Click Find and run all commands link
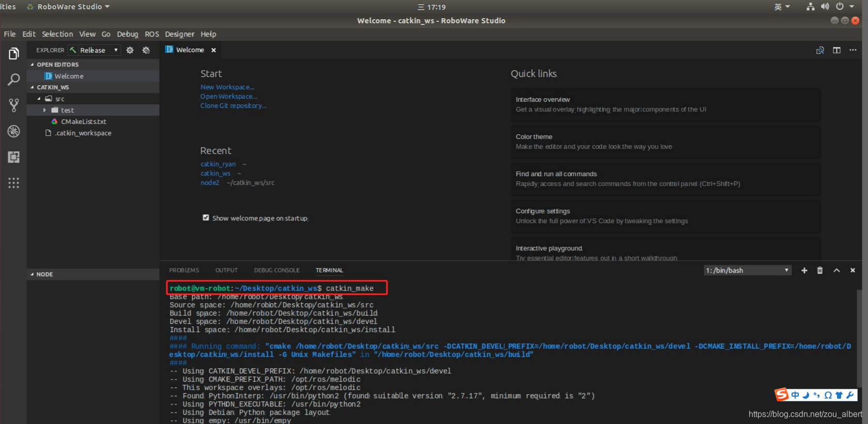The height and width of the screenshot is (424, 868). (665, 179)
